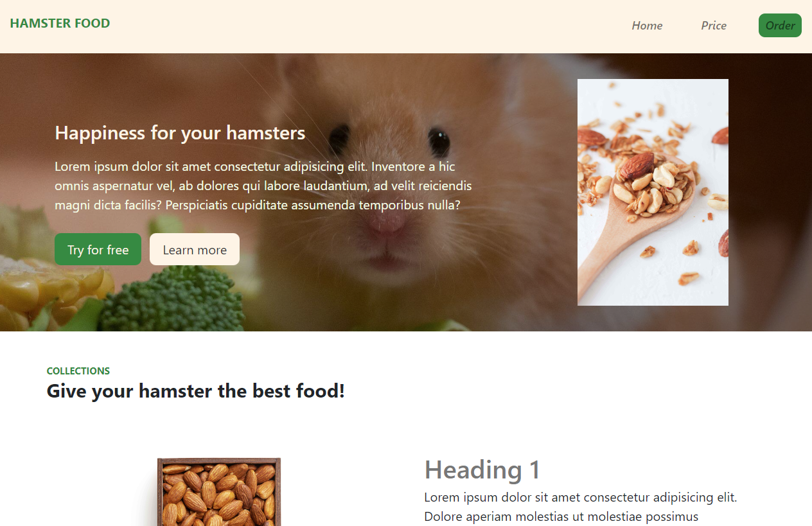Click the hamster's left black eye

339,136
